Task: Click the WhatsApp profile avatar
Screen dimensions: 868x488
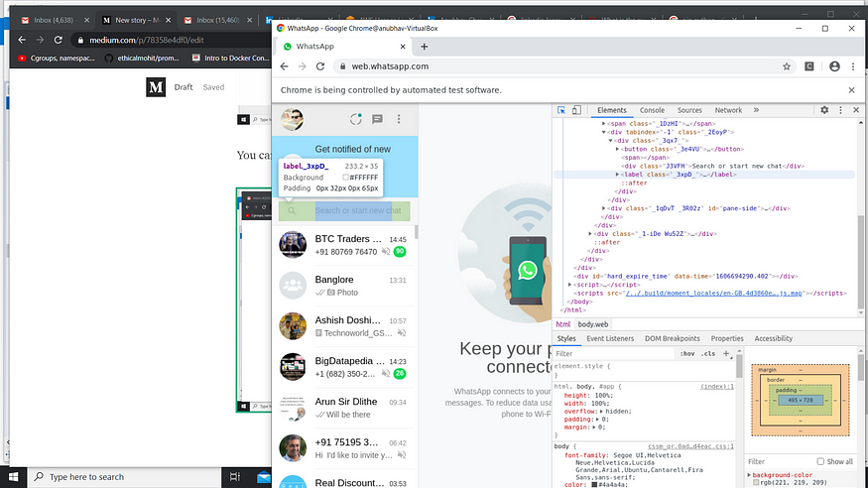Action: 292,119
